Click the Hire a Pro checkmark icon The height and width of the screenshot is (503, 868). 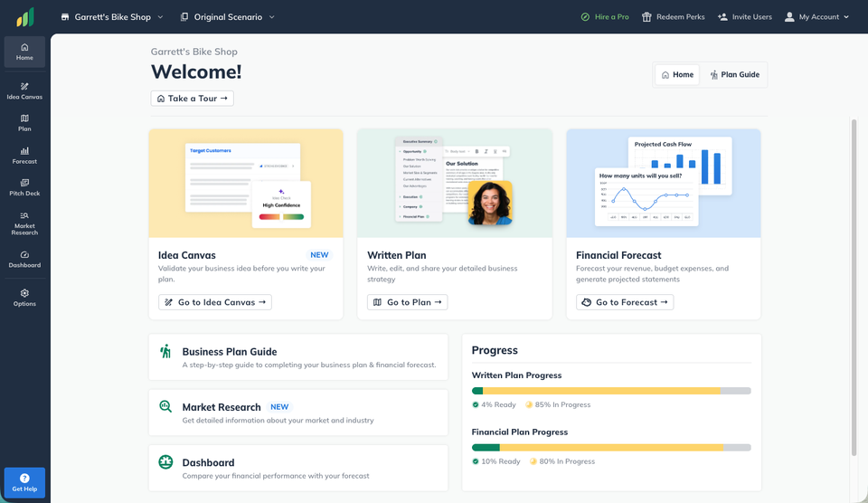click(585, 17)
